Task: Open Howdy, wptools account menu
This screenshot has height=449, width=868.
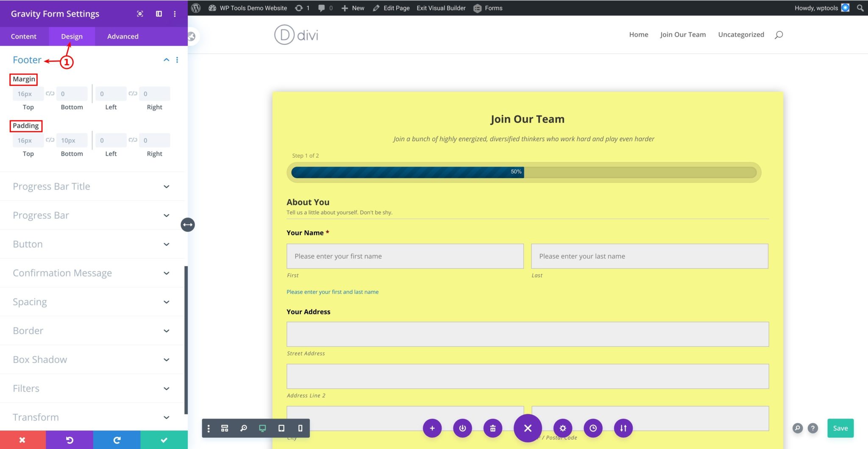Action: click(822, 8)
